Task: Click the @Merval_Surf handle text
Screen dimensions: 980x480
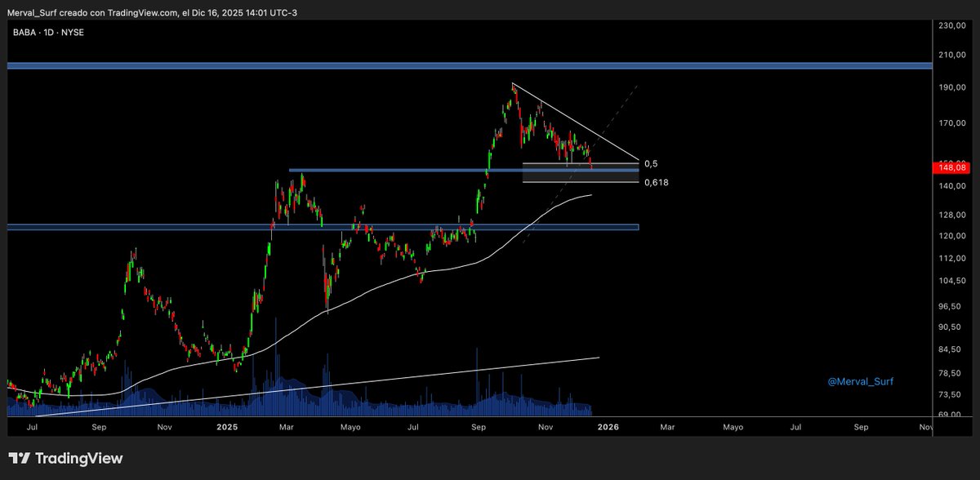Action: click(x=861, y=380)
